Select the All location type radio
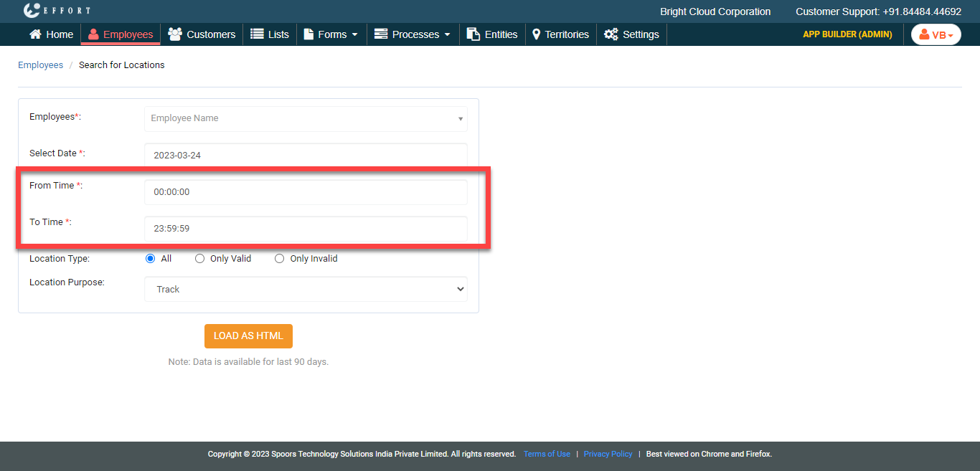 151,259
